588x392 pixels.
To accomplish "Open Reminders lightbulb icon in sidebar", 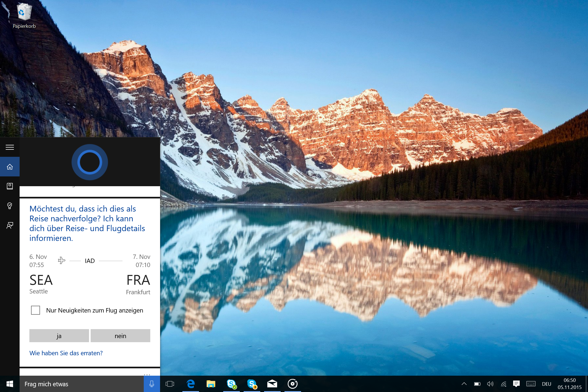I will [x=10, y=206].
